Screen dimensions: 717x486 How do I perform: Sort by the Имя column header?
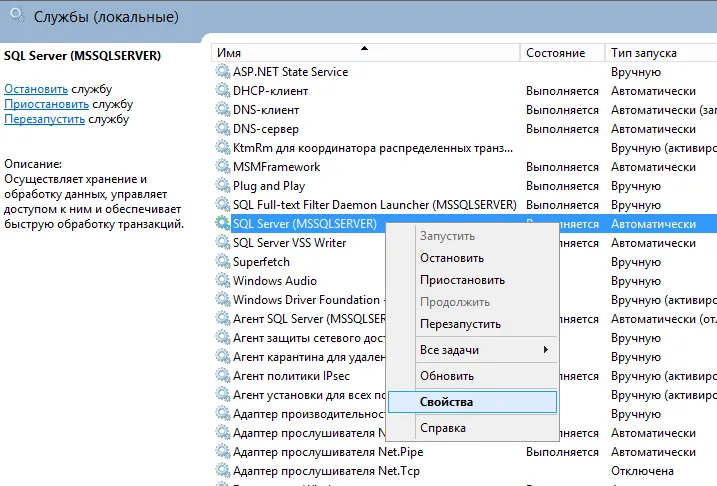pos(365,53)
